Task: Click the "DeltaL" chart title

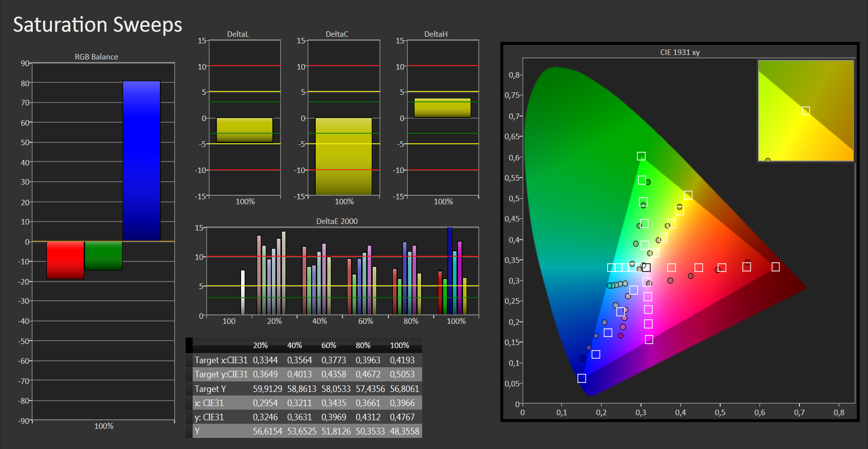Action: point(238,34)
